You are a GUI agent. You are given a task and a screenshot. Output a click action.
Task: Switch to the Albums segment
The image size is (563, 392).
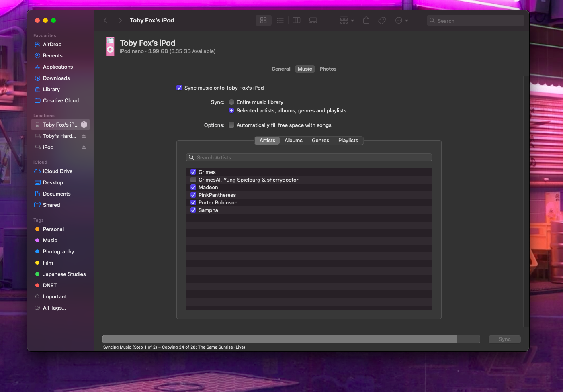[293, 141]
